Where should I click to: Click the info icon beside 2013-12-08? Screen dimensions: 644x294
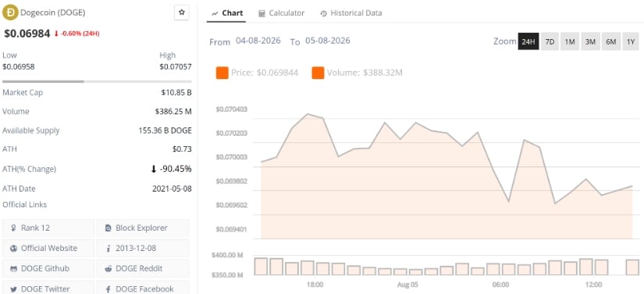pyautogui.click(x=109, y=249)
